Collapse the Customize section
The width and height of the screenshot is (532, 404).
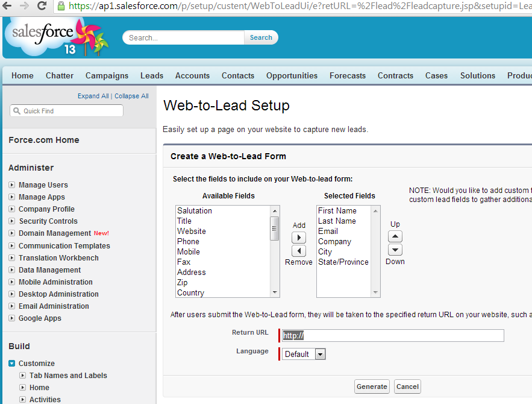(12, 363)
